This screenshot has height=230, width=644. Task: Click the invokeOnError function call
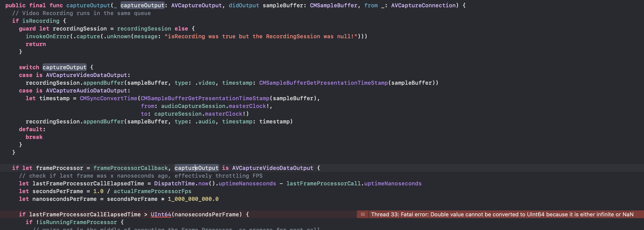click(x=48, y=36)
